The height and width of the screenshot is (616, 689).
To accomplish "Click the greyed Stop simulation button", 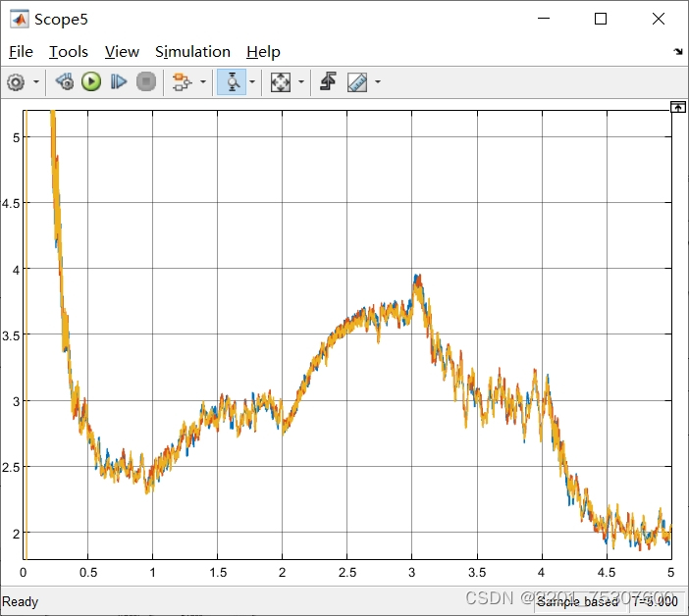I will 146,81.
